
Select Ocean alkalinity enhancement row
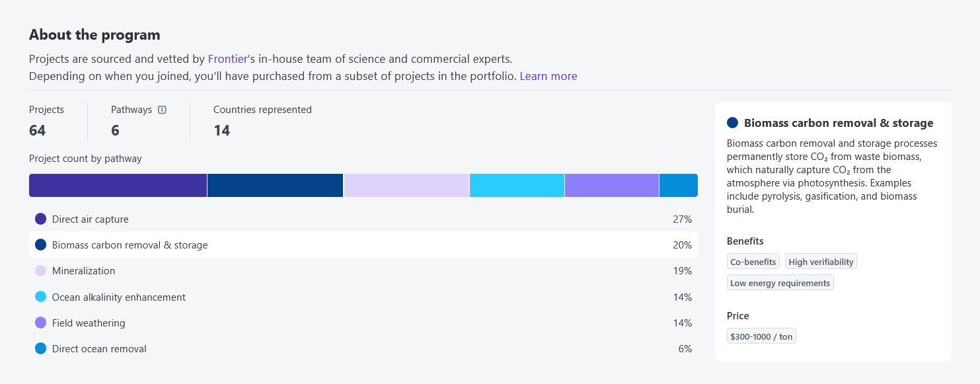(x=363, y=297)
